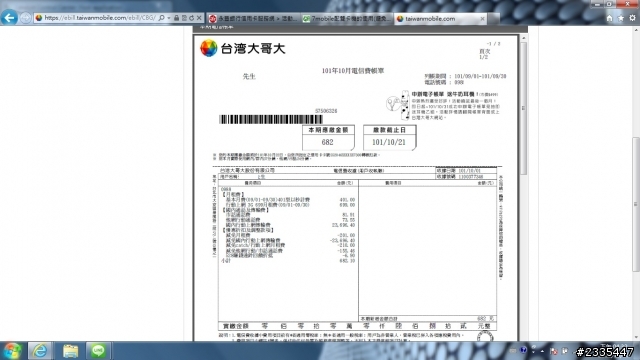Click the search magnifier in address bar
Image resolution: width=640 pixels, height=360 pixels.
coord(162,18)
